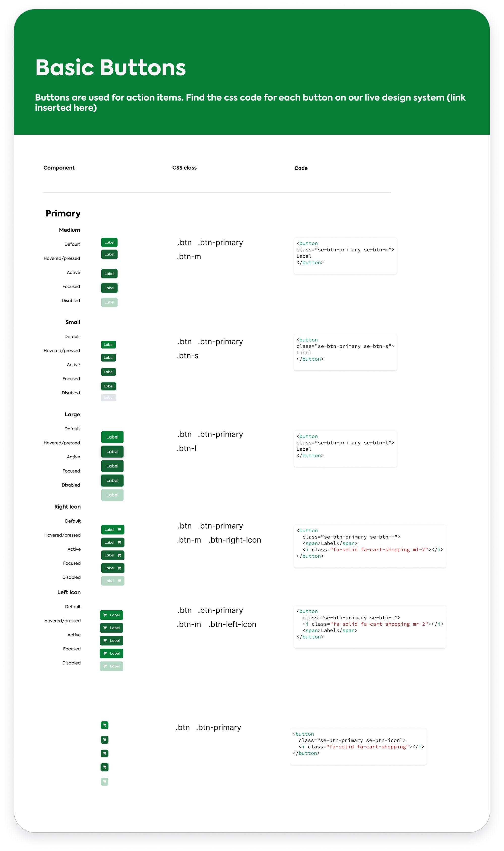Click the Medium Default primary Label button

[x=109, y=242]
